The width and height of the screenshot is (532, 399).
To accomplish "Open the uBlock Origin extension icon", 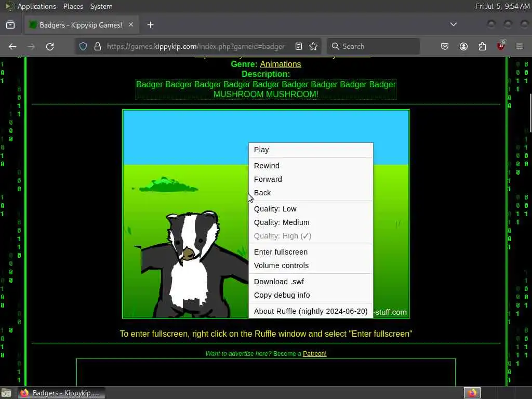I will pyautogui.click(x=501, y=46).
